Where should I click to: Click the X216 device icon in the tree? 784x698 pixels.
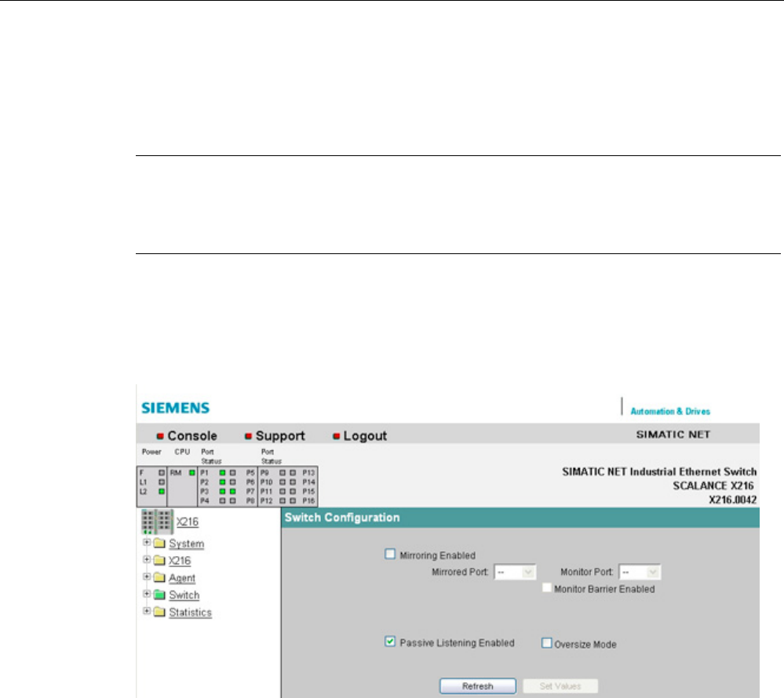[x=157, y=522]
